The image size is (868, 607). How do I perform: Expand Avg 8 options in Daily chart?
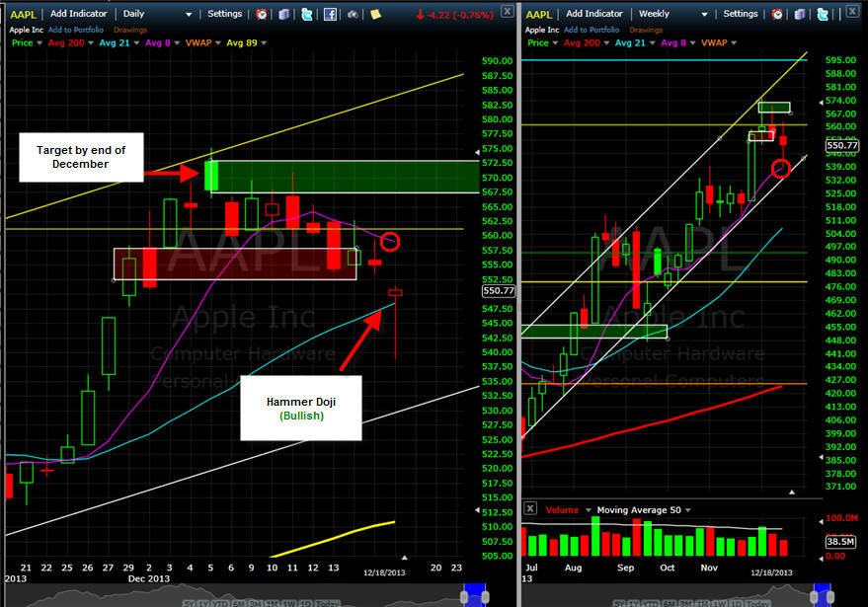(x=177, y=43)
